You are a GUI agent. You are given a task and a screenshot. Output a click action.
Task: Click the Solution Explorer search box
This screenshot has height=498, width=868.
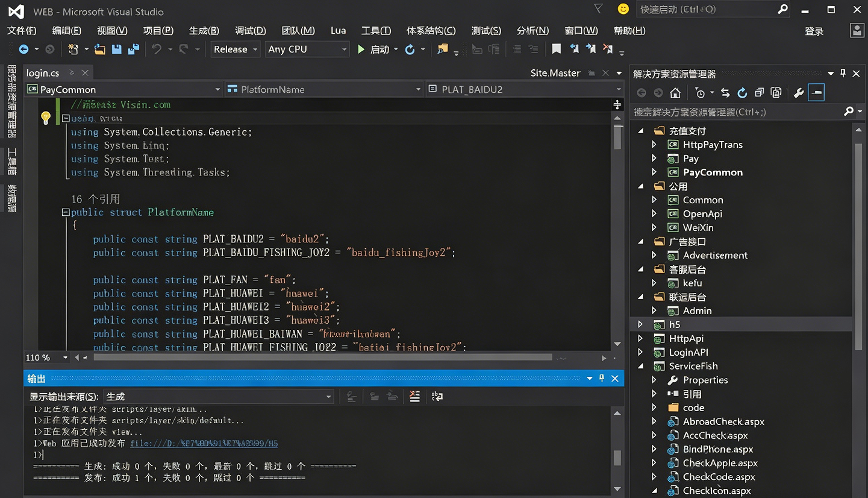coord(735,112)
